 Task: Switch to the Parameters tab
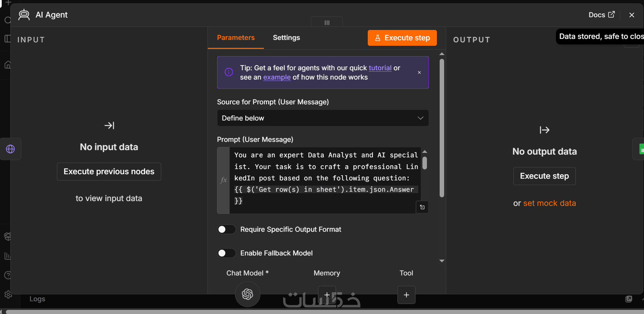point(236,38)
